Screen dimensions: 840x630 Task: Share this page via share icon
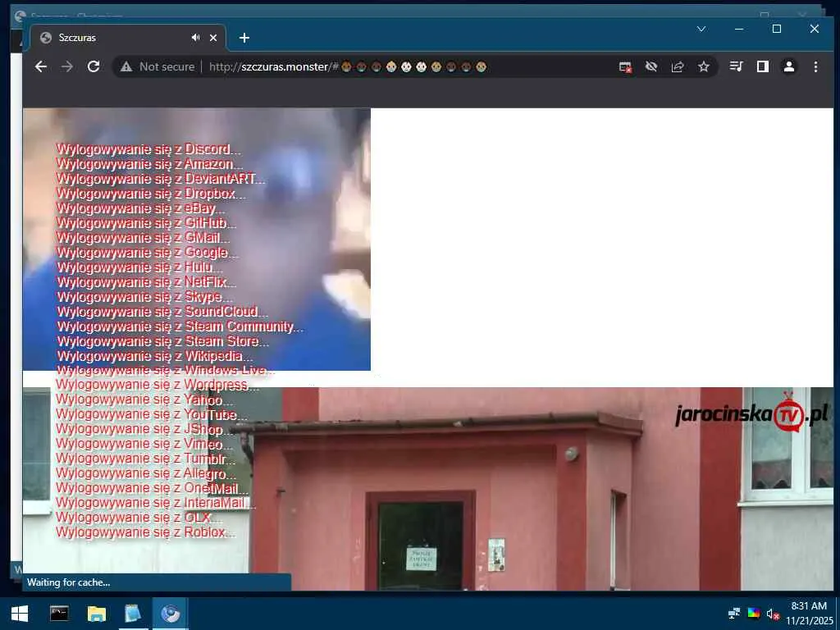pyautogui.click(x=678, y=66)
